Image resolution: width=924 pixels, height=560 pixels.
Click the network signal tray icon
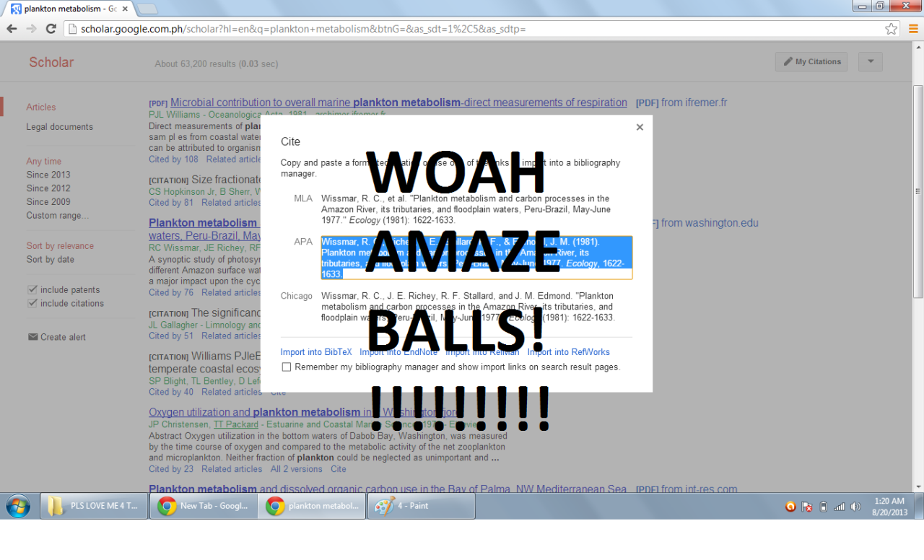[x=840, y=507]
